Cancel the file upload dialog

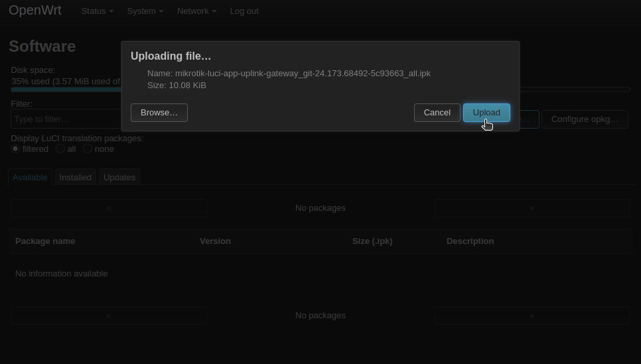[x=437, y=113]
